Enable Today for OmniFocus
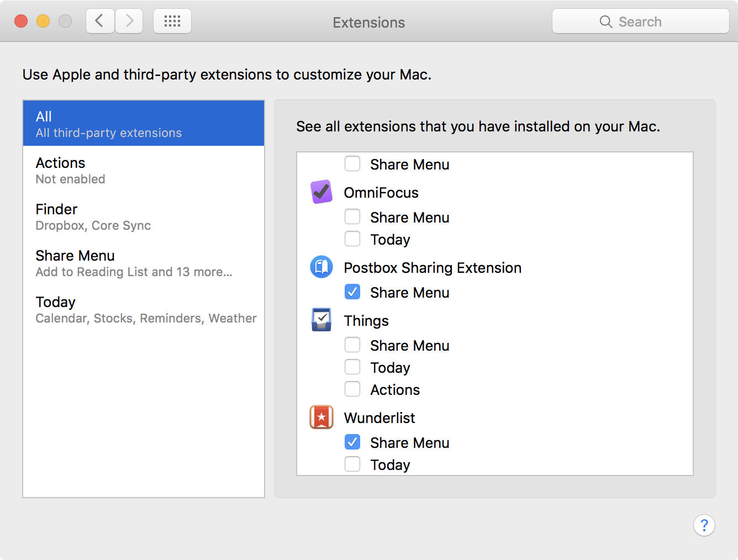The width and height of the screenshot is (738, 560). click(352, 239)
